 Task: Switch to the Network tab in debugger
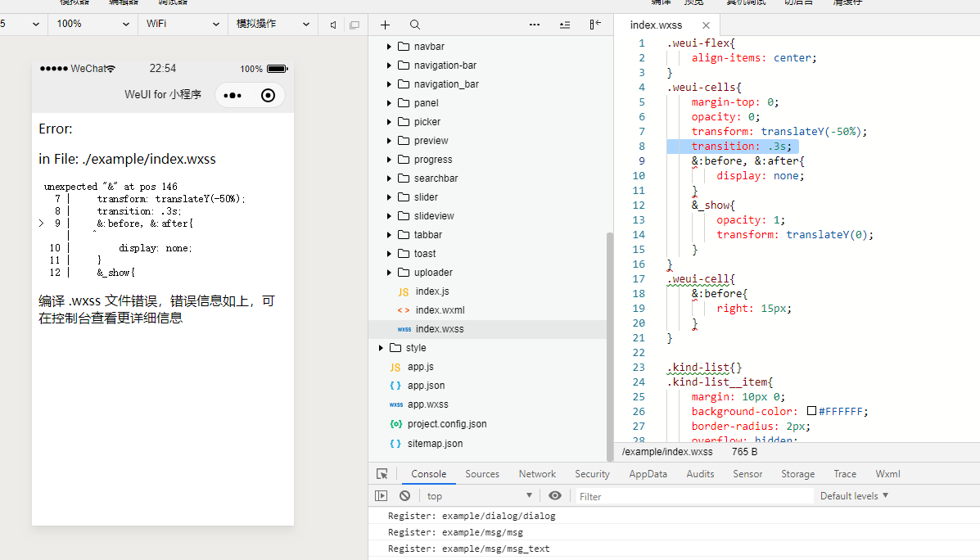pos(537,473)
